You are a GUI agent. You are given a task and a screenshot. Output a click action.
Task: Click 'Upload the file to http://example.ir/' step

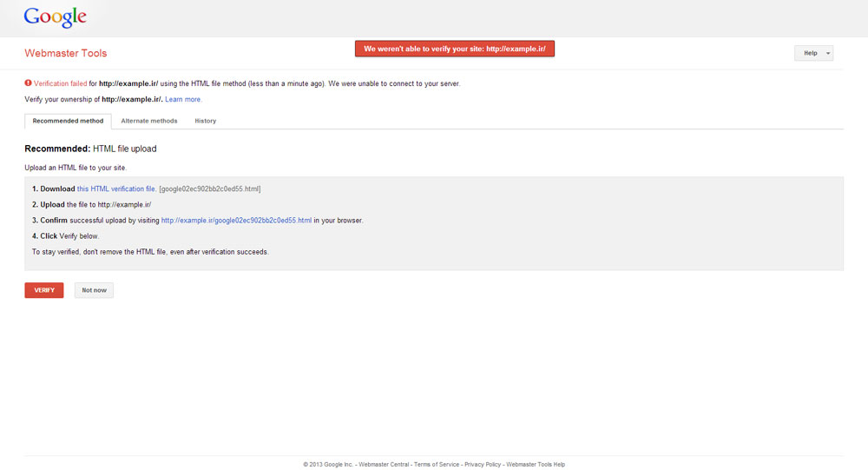91,204
